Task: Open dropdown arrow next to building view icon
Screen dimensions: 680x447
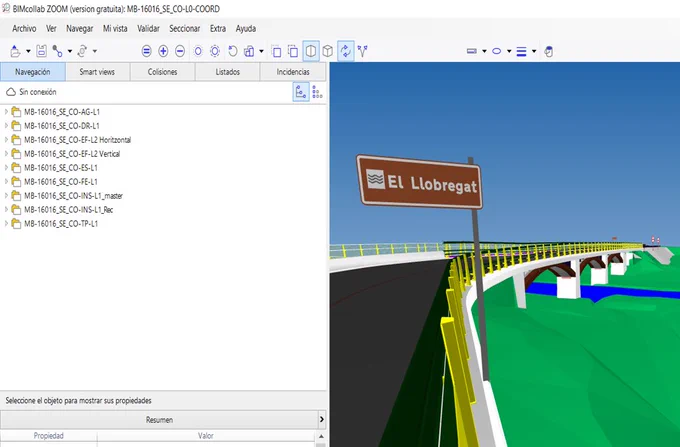Action: coord(261,51)
